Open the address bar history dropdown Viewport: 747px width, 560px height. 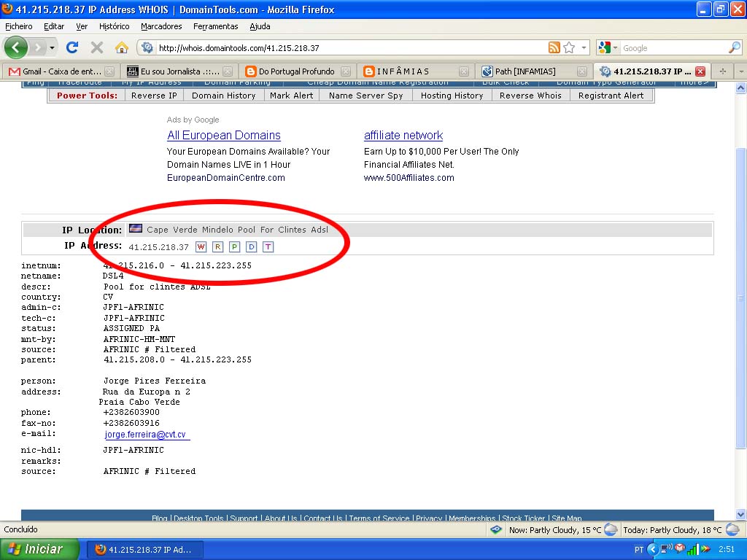(584, 47)
